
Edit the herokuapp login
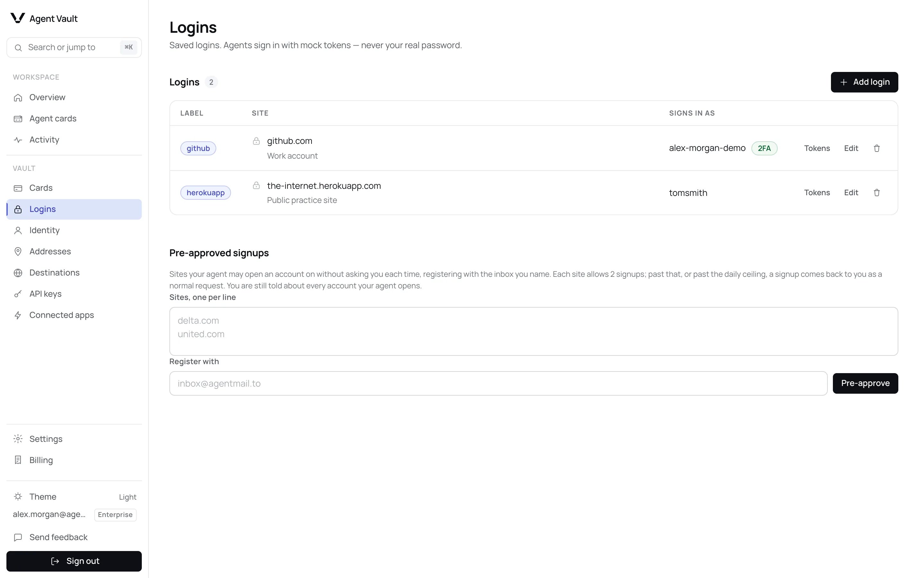[851, 193]
